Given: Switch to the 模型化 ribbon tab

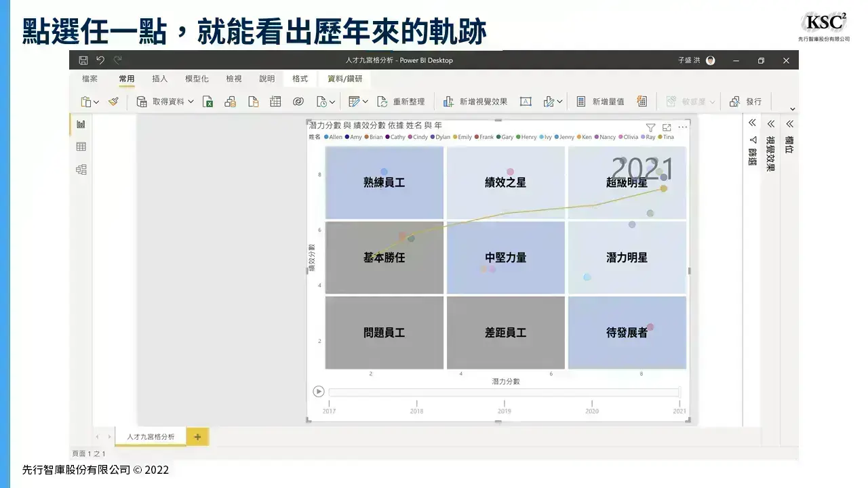Looking at the screenshot, I should click(197, 79).
